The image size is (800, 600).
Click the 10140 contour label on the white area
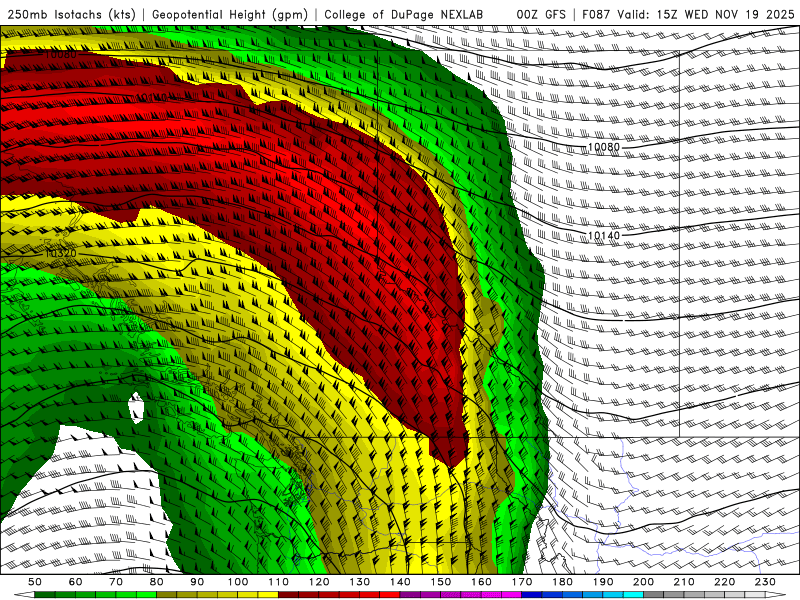[x=604, y=235]
